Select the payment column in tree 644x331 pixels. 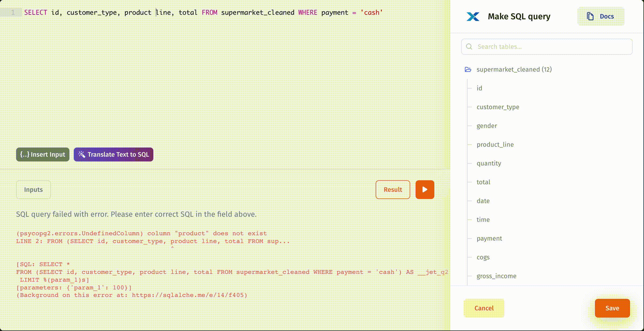point(489,238)
